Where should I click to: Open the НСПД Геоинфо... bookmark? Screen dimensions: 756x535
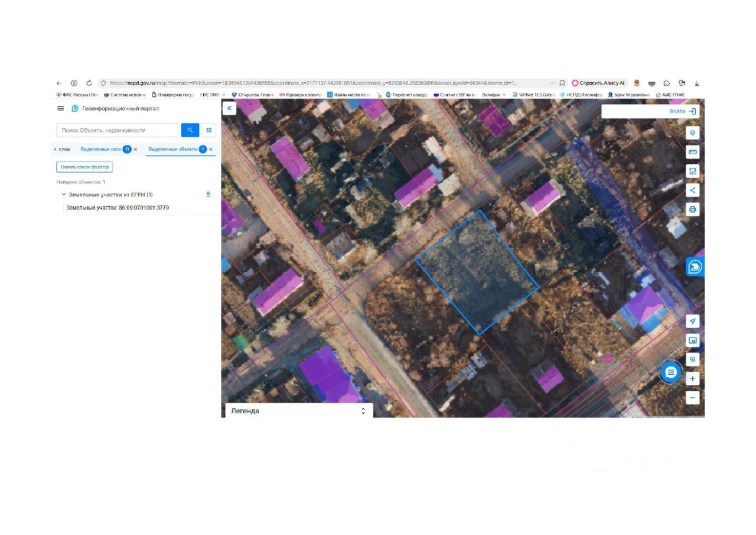point(582,95)
